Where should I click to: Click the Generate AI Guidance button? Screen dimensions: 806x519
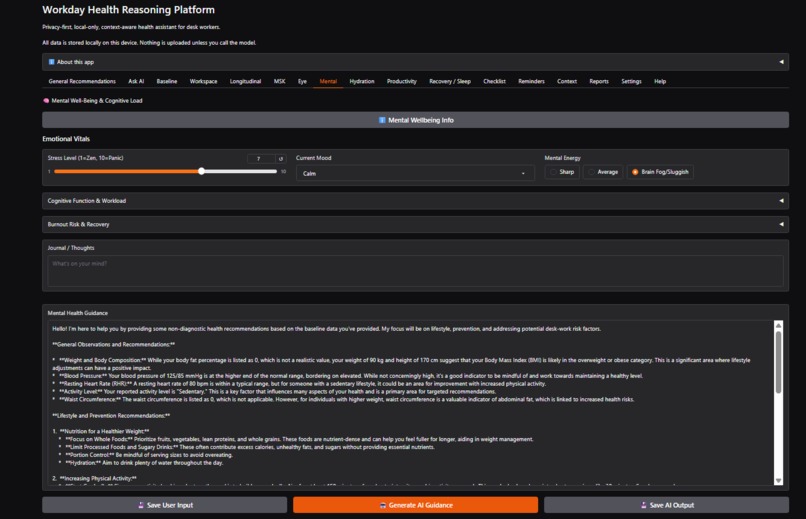point(415,505)
